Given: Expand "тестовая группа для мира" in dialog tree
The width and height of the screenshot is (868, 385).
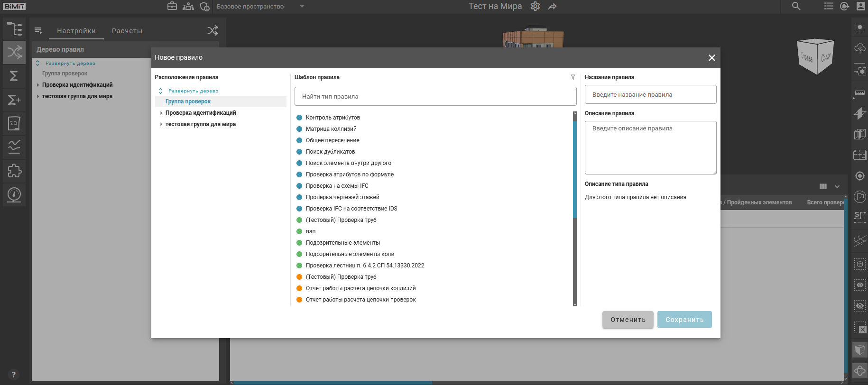Looking at the screenshot, I should coord(161,124).
